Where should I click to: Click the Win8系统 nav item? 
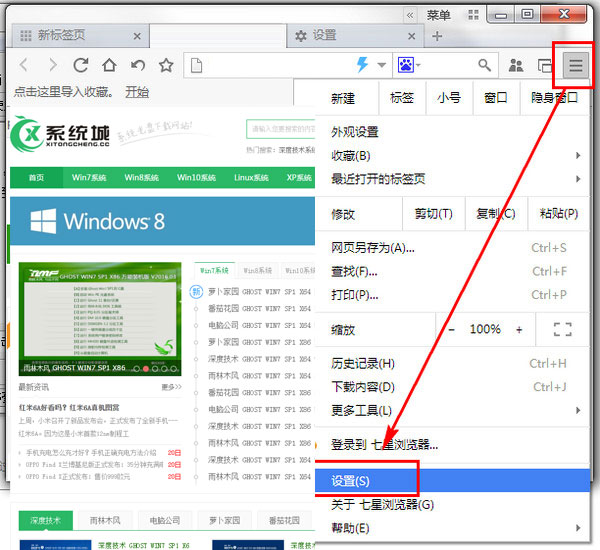tap(141, 178)
